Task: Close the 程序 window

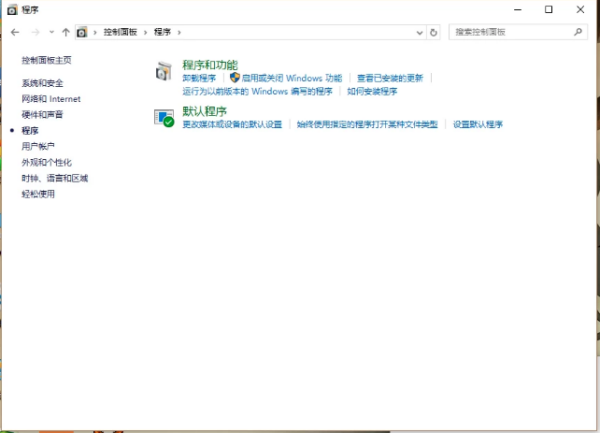Action: pos(580,10)
